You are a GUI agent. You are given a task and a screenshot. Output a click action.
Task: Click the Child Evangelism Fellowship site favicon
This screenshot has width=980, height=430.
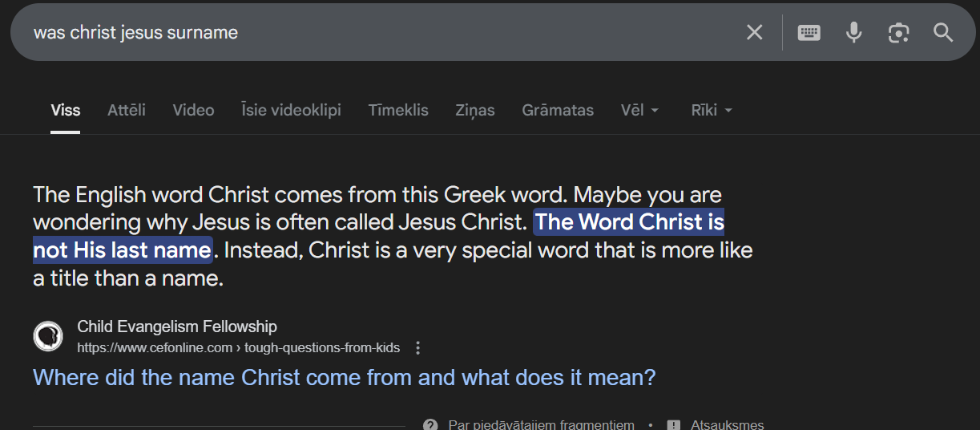point(48,336)
